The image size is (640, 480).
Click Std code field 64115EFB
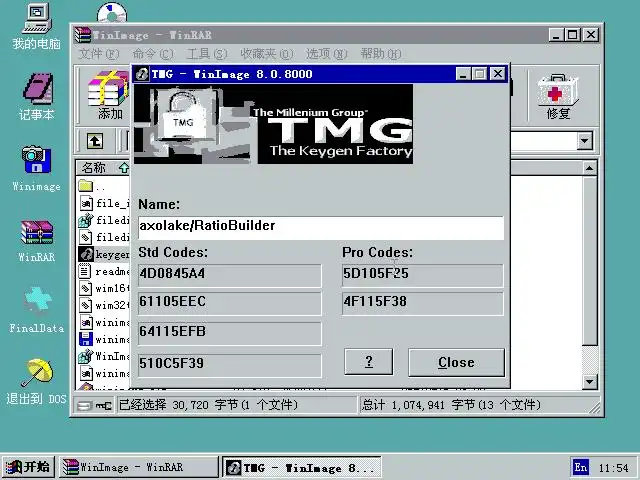point(229,333)
